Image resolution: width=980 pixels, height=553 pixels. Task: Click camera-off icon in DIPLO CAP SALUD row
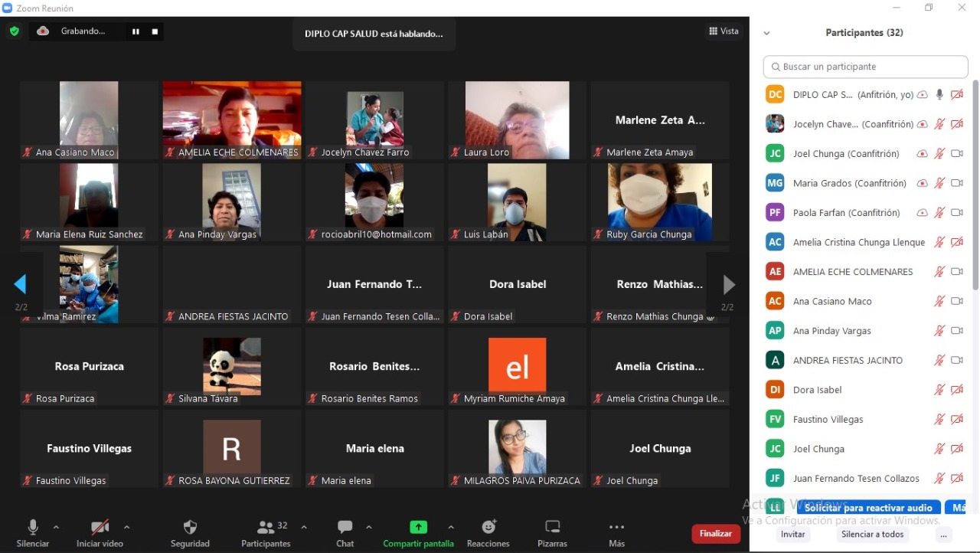coord(957,94)
